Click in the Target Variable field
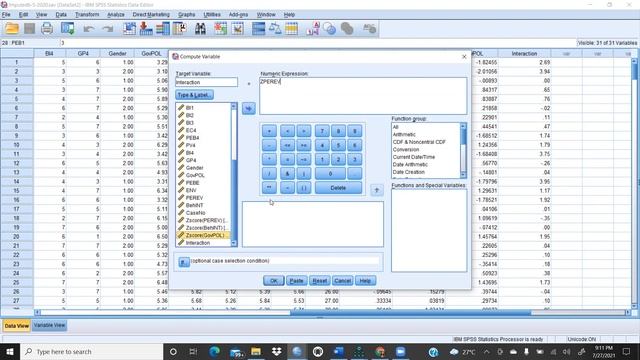Viewport: 640px width, 360px height. tap(207, 82)
